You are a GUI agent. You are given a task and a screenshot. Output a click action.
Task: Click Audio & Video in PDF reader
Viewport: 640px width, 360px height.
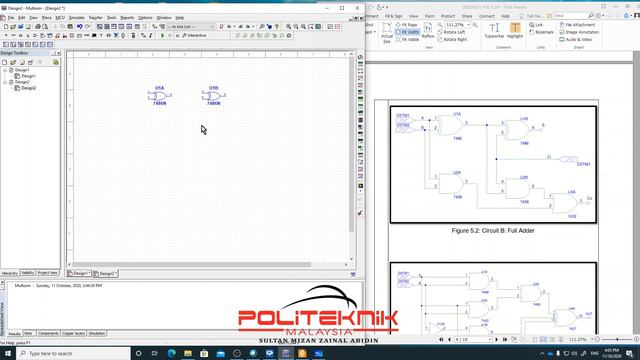[576, 40]
